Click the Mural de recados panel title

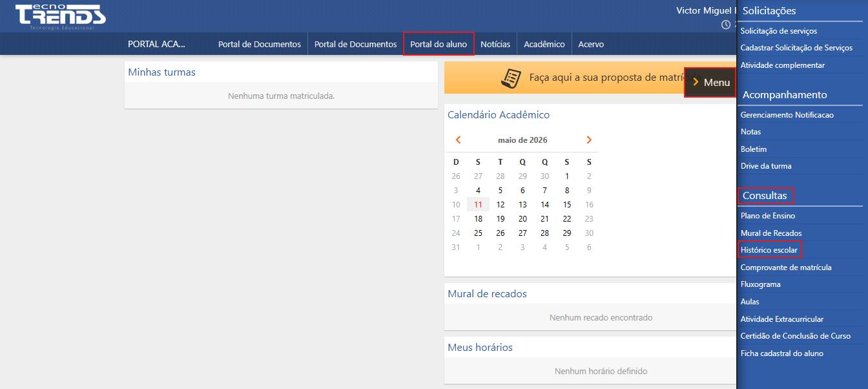click(487, 294)
